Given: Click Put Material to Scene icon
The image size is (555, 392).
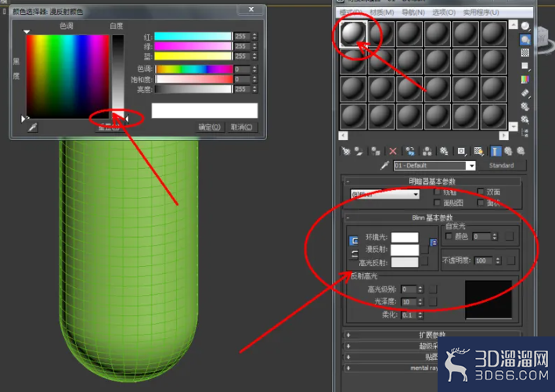Looking at the screenshot, I should click(359, 152).
